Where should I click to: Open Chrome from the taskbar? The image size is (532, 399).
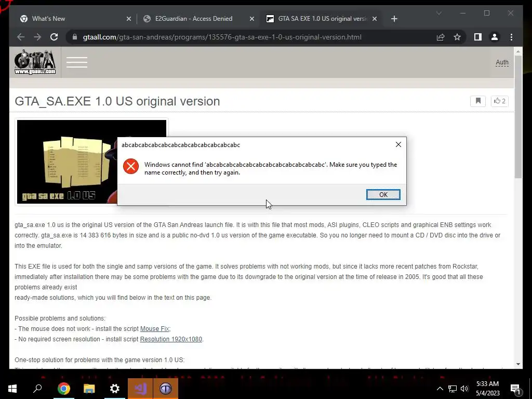[63, 389]
